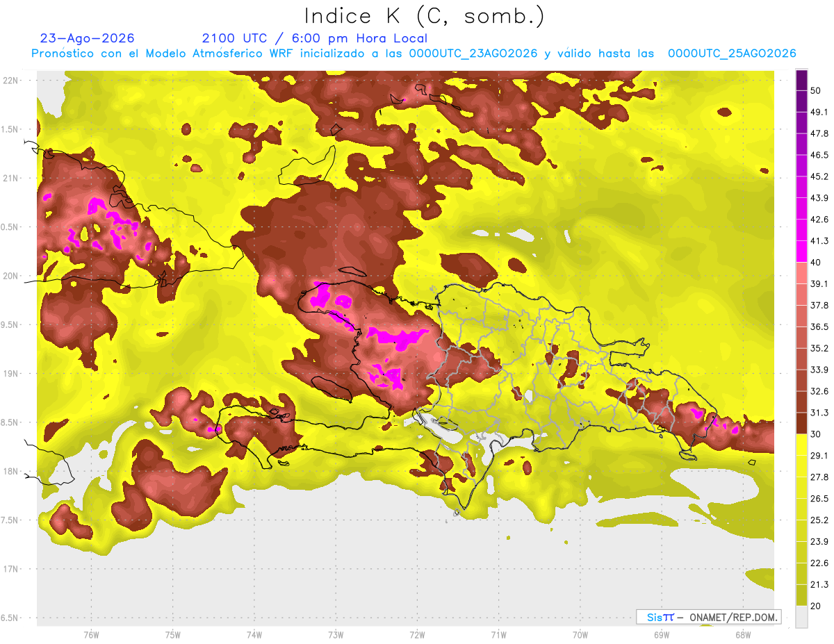Click the longitude axis label '70W'
The height and width of the screenshot is (644, 834).
[580, 634]
